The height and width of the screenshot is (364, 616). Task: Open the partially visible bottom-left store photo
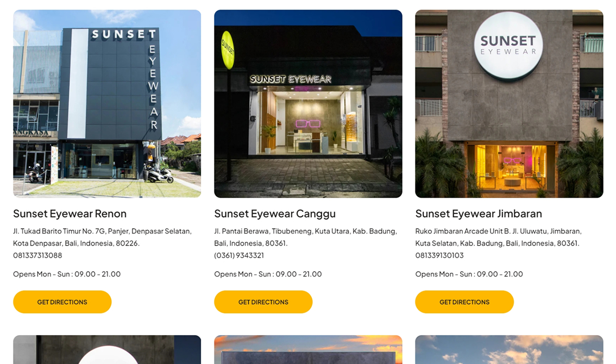pyautogui.click(x=107, y=349)
